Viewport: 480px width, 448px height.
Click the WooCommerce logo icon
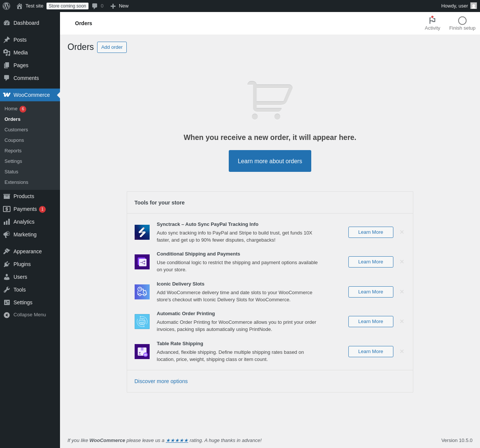pos(7,95)
